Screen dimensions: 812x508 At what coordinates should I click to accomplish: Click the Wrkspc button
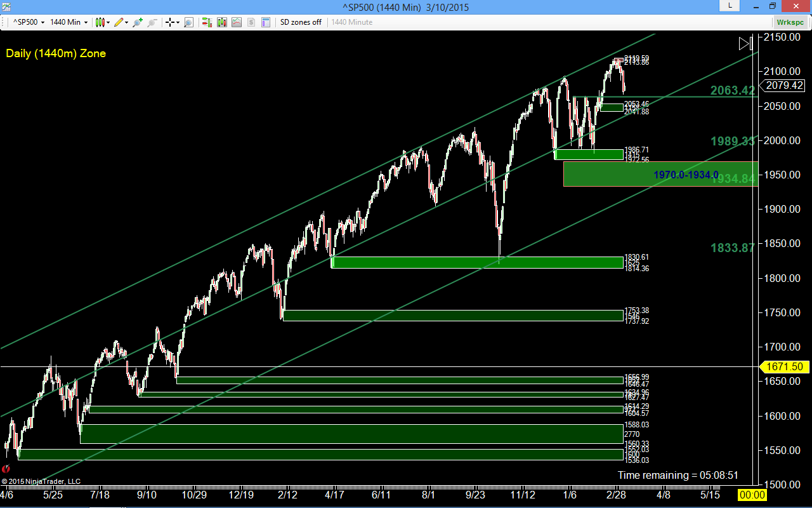click(x=790, y=22)
